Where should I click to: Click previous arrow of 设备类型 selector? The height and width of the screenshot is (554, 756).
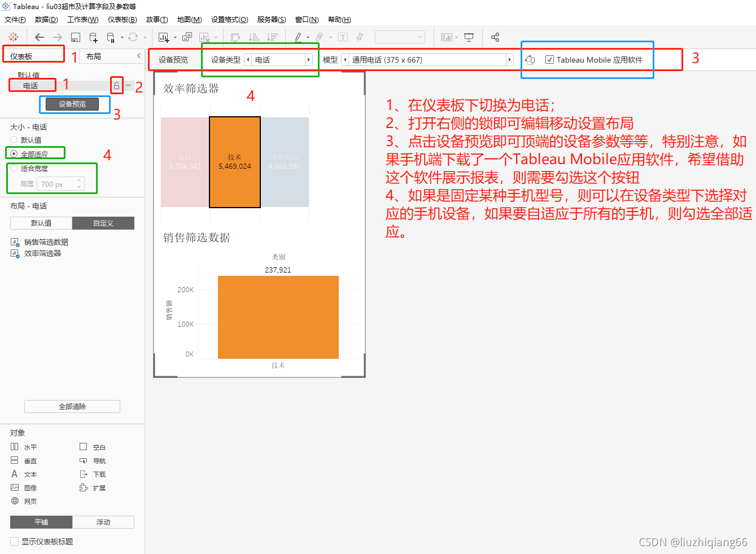pos(248,60)
